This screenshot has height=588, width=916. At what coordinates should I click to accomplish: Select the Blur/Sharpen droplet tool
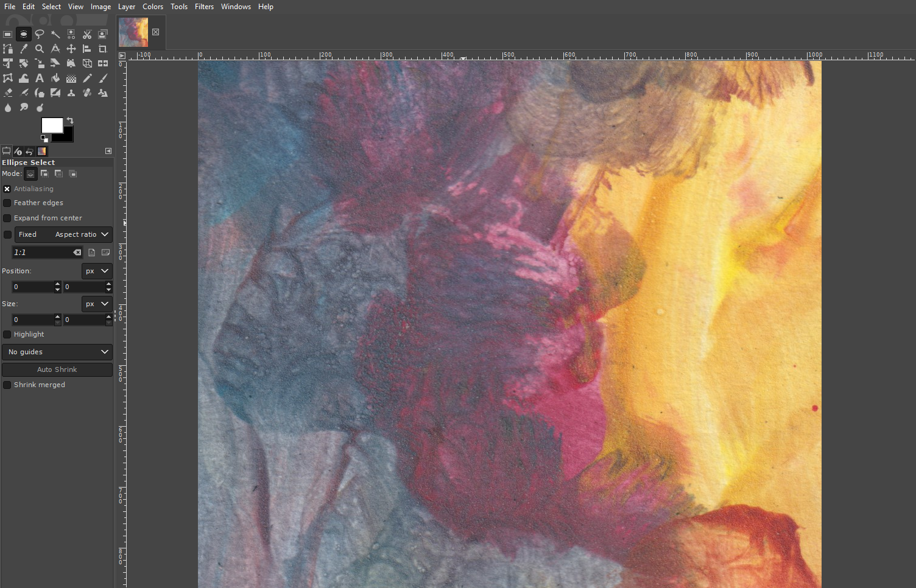[x=8, y=108]
